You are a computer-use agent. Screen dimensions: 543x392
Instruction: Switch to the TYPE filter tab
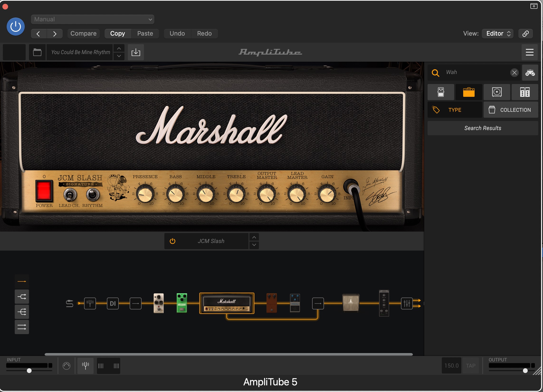tap(455, 110)
